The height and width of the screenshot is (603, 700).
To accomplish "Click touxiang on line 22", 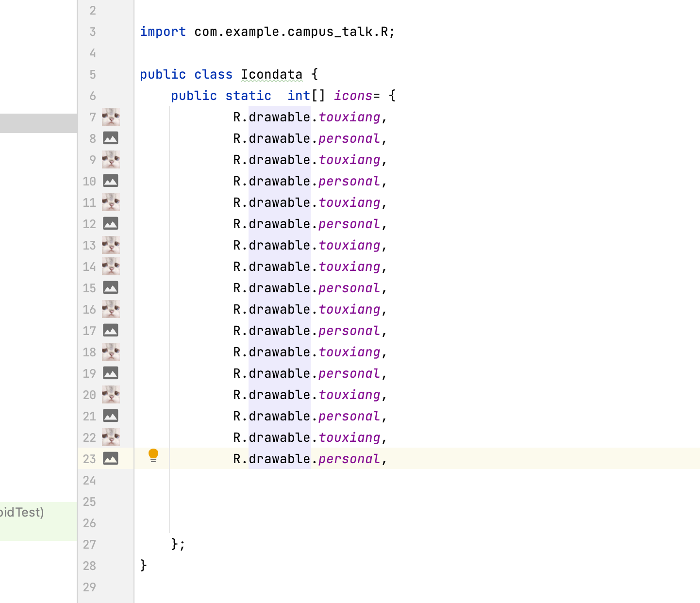I will point(350,437).
